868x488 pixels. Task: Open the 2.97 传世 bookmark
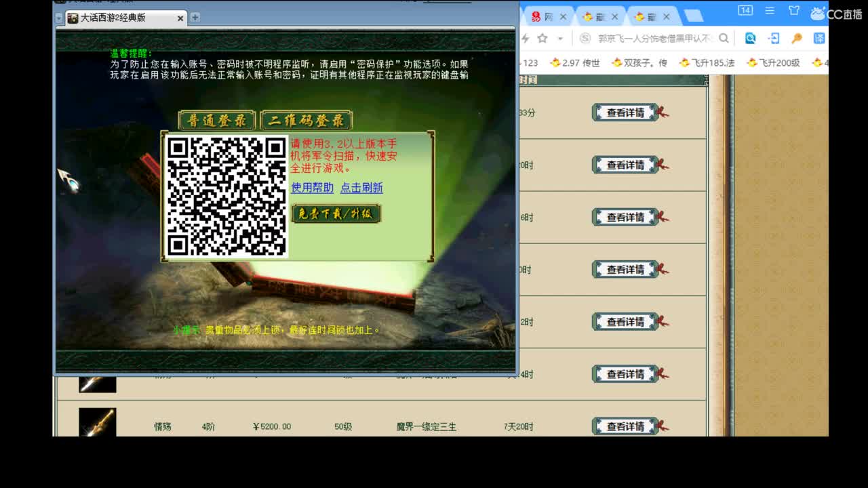(575, 63)
